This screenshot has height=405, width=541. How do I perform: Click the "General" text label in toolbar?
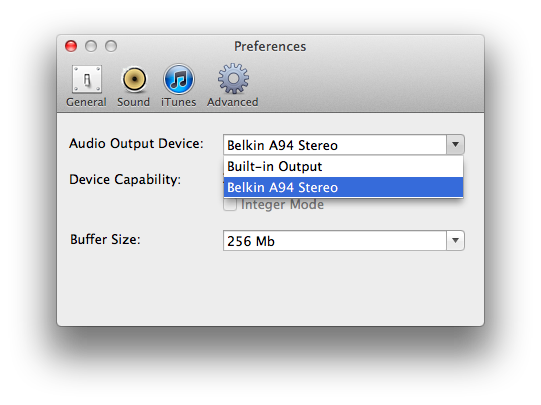coord(86,102)
